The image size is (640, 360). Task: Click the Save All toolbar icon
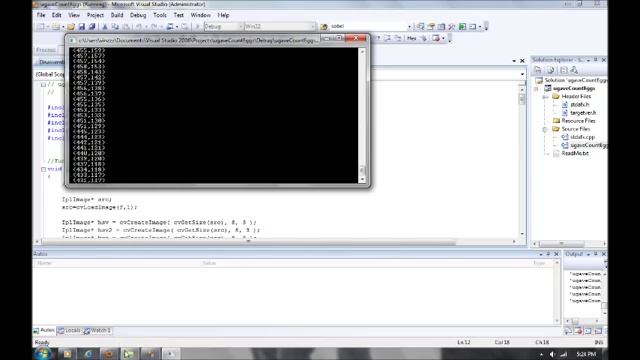click(x=92, y=27)
